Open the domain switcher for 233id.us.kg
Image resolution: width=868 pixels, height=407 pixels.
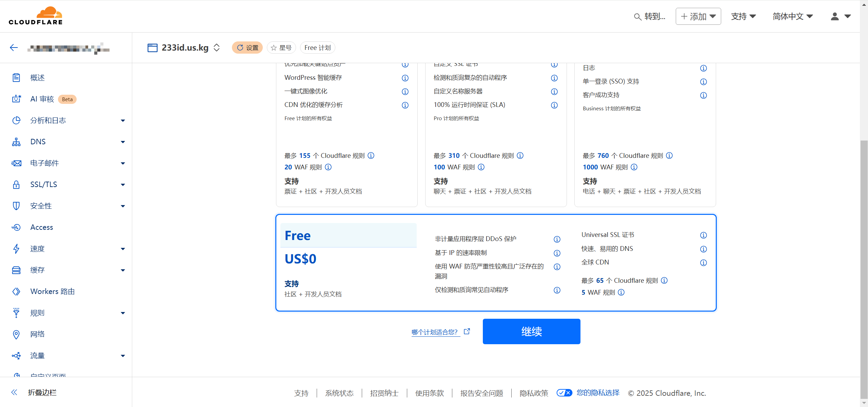point(217,48)
